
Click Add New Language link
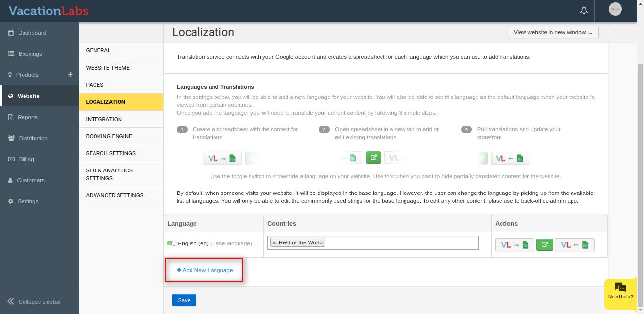(205, 270)
